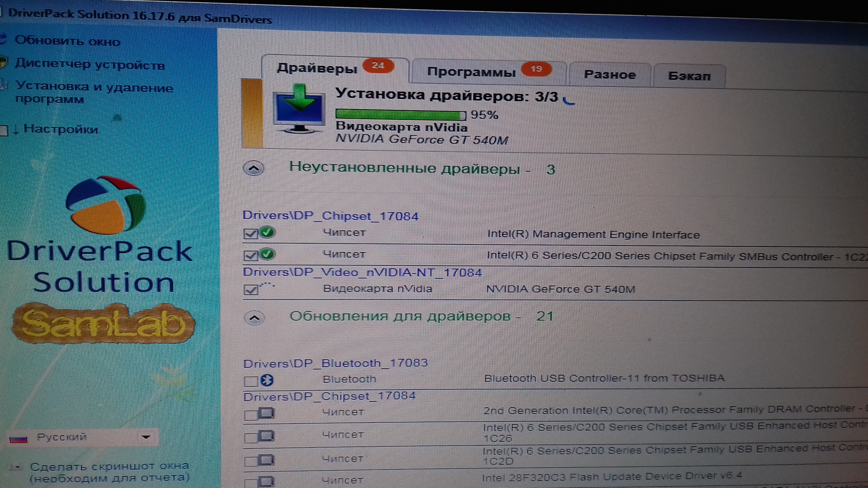Collapse the Обновления для драйверов section
The width and height of the screenshot is (868, 488).
(x=254, y=317)
